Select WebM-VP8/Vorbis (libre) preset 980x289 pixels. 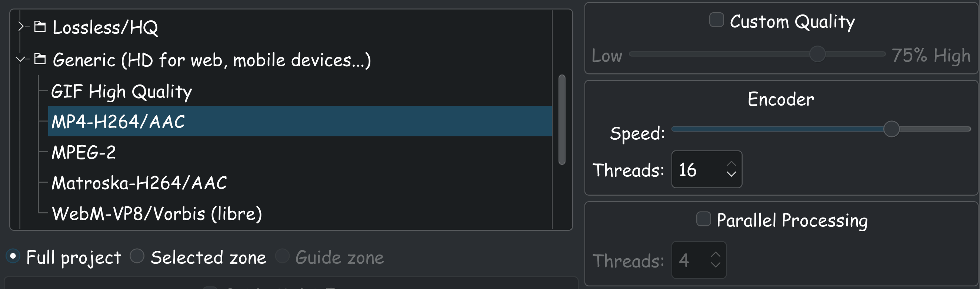click(x=157, y=214)
